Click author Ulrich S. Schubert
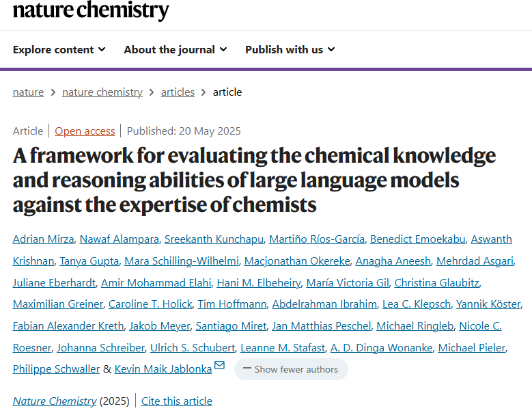Screen dimensions: 532x415 point(193,348)
